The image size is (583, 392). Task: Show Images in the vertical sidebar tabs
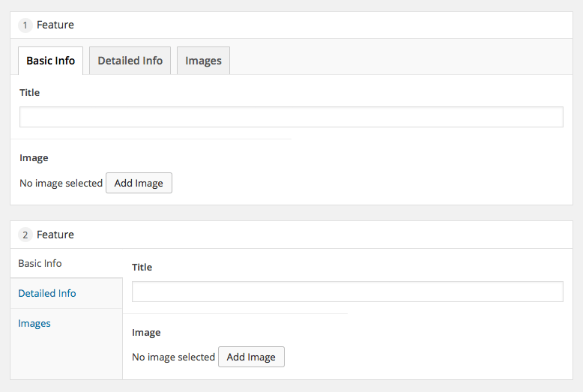click(34, 323)
